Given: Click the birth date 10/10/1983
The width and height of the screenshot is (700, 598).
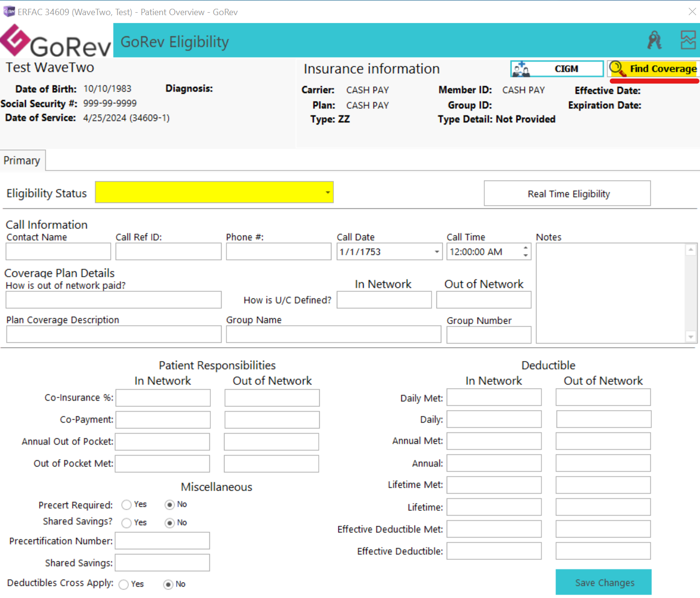Looking at the screenshot, I should tap(107, 89).
